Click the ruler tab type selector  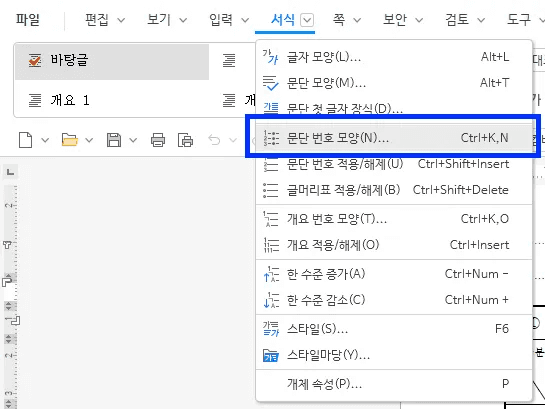point(10,172)
